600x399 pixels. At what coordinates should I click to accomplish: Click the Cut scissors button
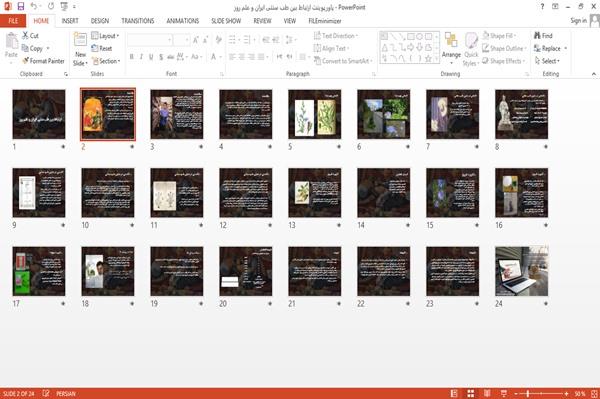point(30,36)
